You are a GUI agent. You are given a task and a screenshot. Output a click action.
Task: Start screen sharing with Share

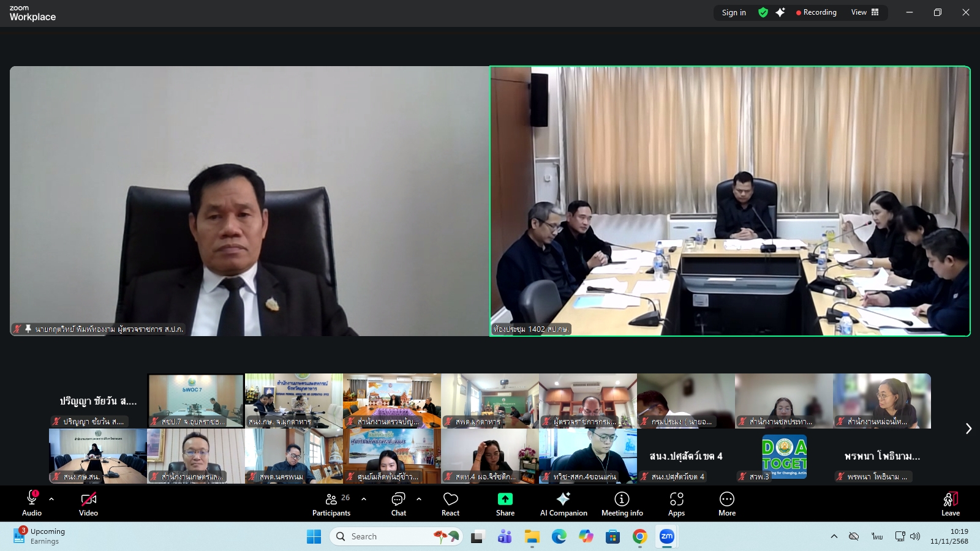(x=504, y=503)
